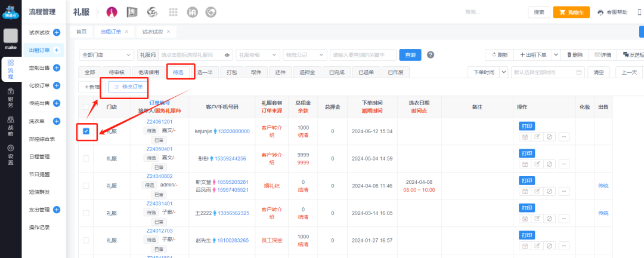Open 战略 section in left dark sidebar
Screen dimensions: 644x258
11,126
